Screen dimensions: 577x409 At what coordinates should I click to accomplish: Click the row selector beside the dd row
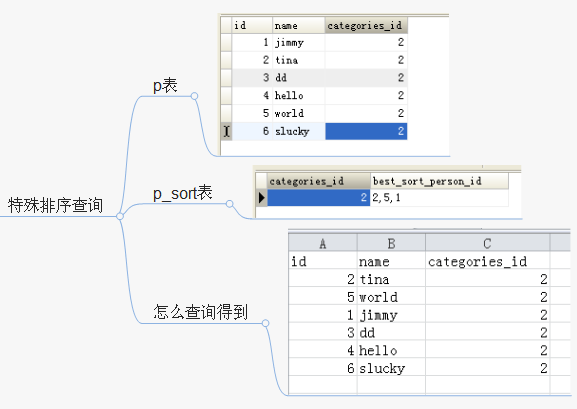226,78
